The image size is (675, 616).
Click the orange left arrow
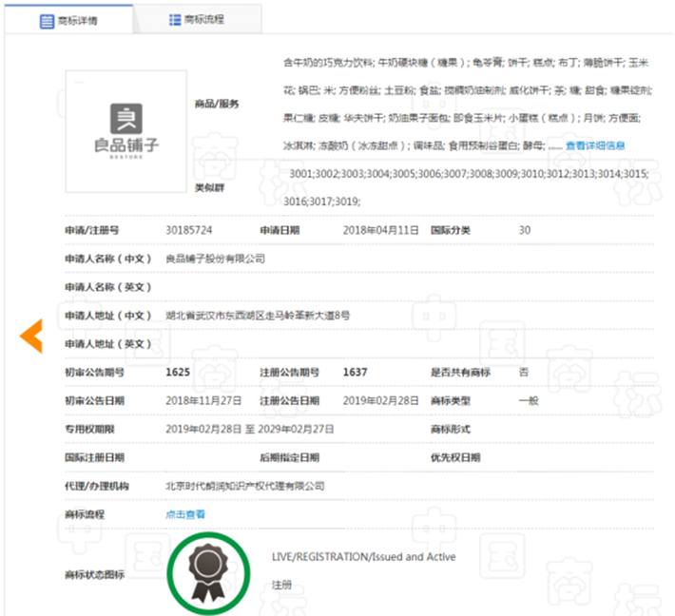[31, 334]
